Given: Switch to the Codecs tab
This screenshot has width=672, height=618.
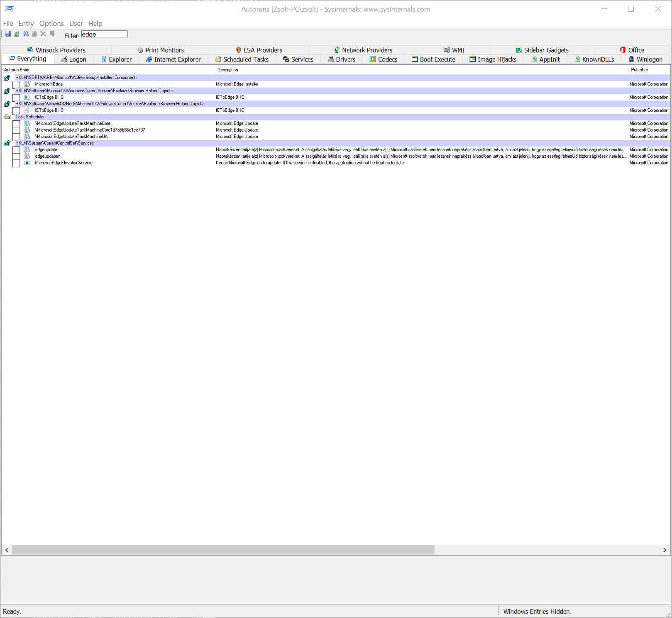Looking at the screenshot, I should point(384,59).
